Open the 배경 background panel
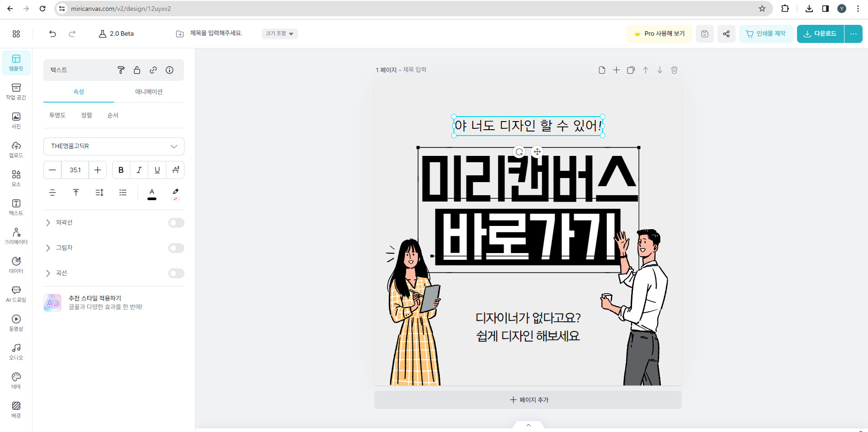 [16, 410]
